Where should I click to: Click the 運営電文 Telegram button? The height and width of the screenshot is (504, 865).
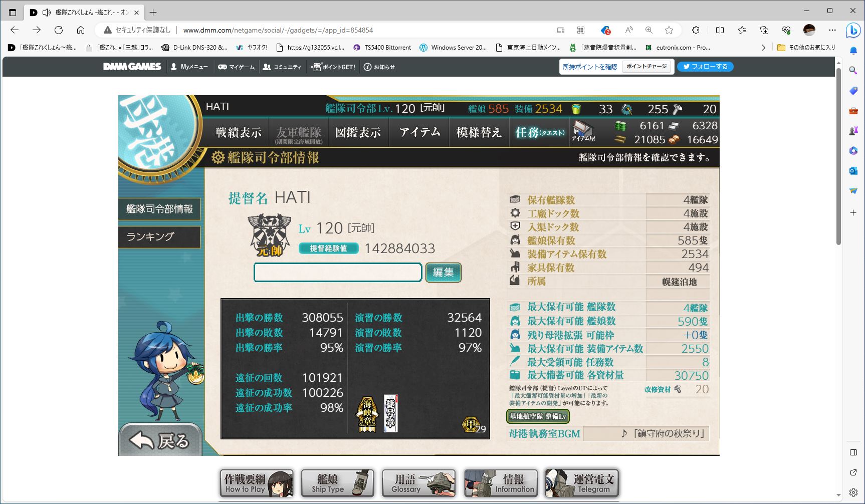coord(582,483)
